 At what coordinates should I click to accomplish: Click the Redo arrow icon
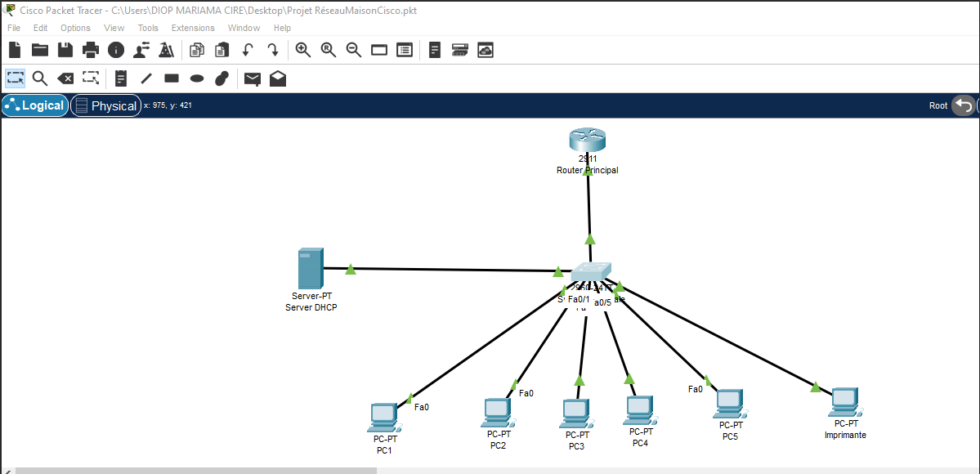[272, 50]
